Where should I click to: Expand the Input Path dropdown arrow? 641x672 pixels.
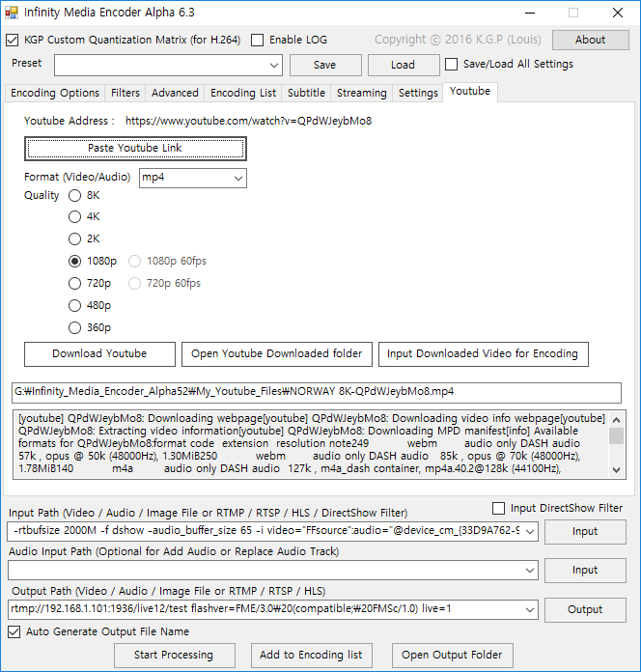(x=530, y=531)
